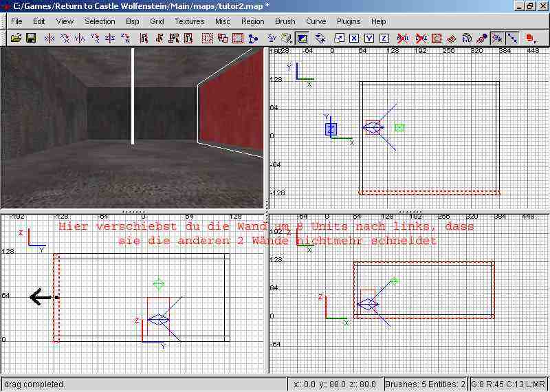Apply Hollow to the selected brush
The image size is (550, 392).
click(x=238, y=38)
